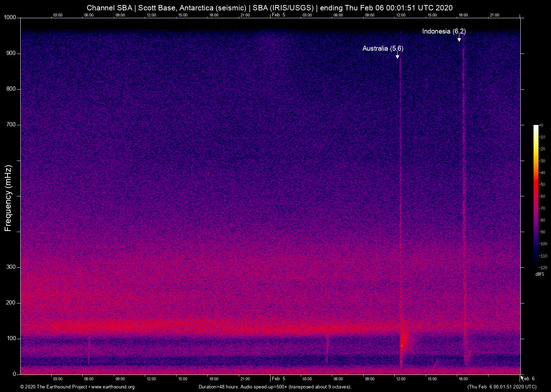Click the 700 mHz frequency tick label
551x392 pixels.
(11, 125)
